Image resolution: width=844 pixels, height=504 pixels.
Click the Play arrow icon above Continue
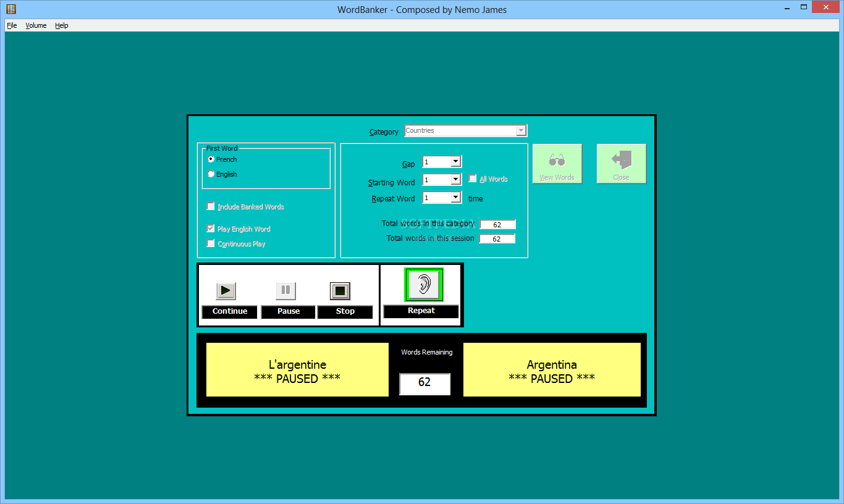pos(226,290)
